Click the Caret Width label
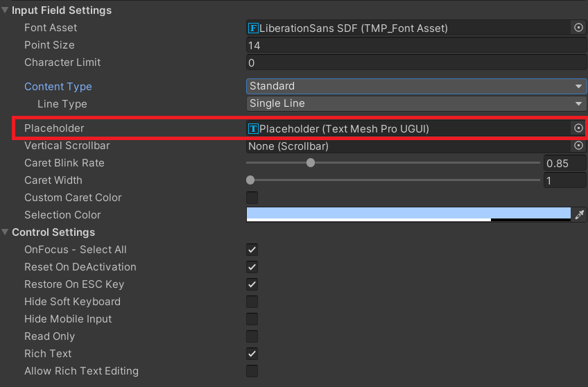 [53, 180]
